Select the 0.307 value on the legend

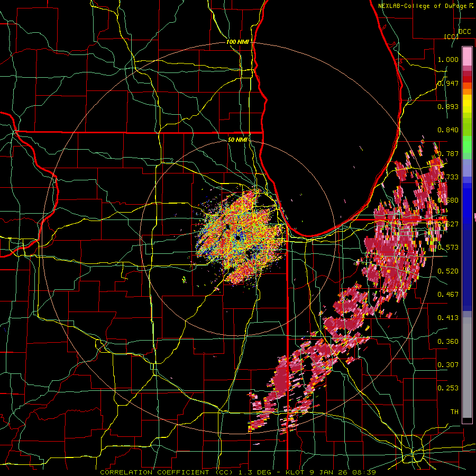click(x=448, y=364)
